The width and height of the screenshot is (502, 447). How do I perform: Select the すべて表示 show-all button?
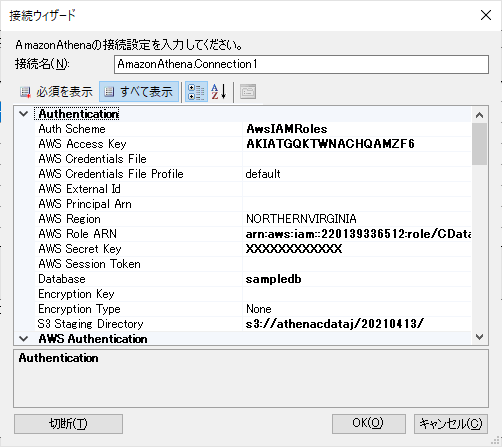pyautogui.click(x=139, y=92)
